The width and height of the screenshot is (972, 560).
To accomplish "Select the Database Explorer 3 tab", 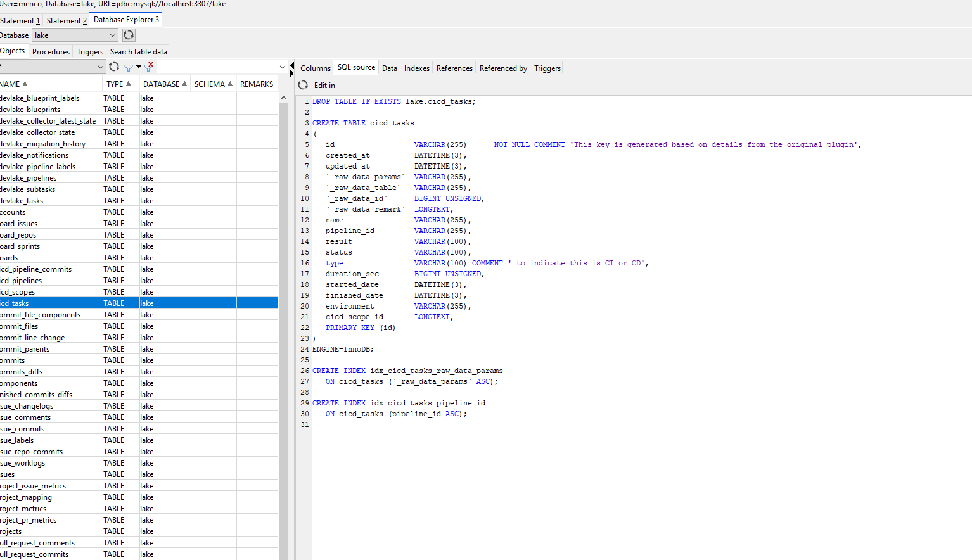I will click(x=126, y=20).
